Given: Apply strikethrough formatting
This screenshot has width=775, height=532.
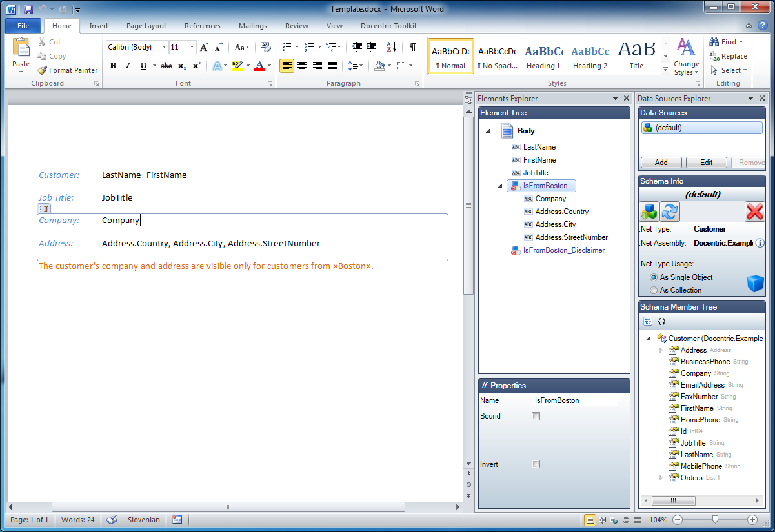Looking at the screenshot, I should (x=166, y=66).
